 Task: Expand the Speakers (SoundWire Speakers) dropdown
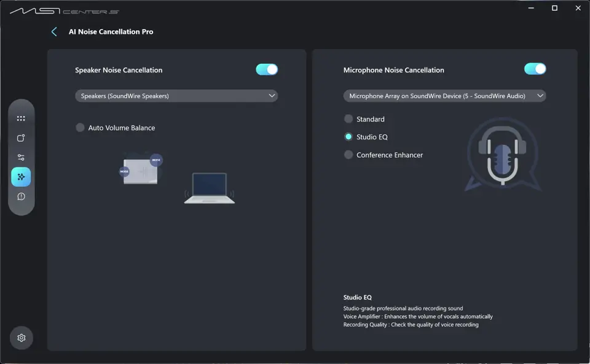176,96
